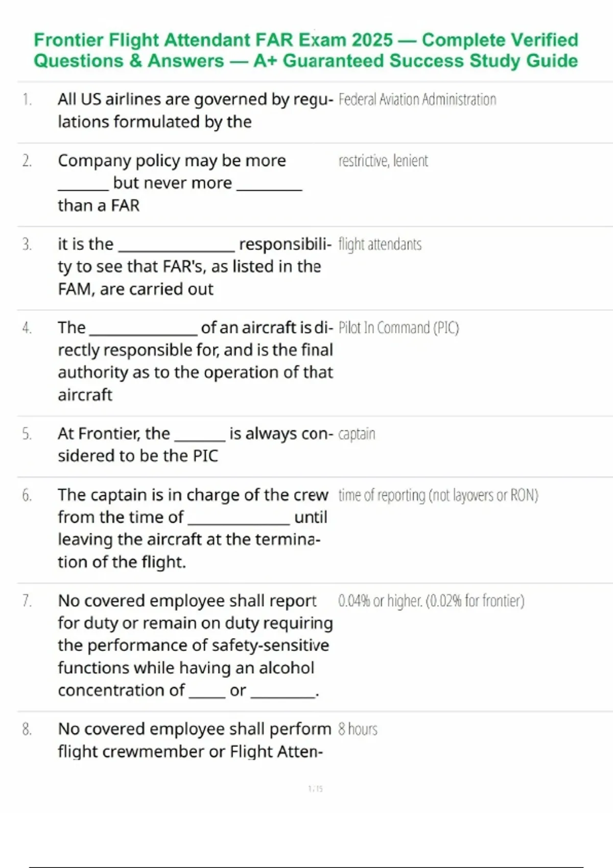Click the answer 'restrictive, lenient'
The image size is (613, 868).
[383, 161]
